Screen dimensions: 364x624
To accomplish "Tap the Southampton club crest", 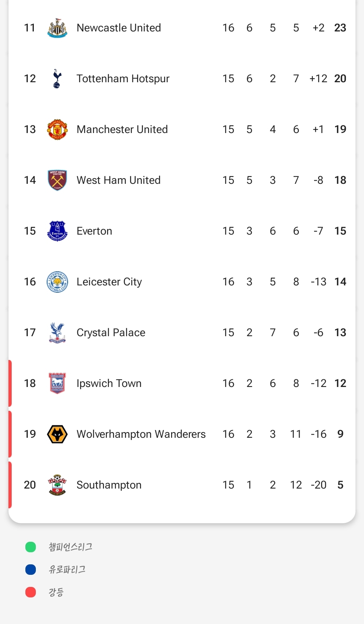I will [x=57, y=485].
